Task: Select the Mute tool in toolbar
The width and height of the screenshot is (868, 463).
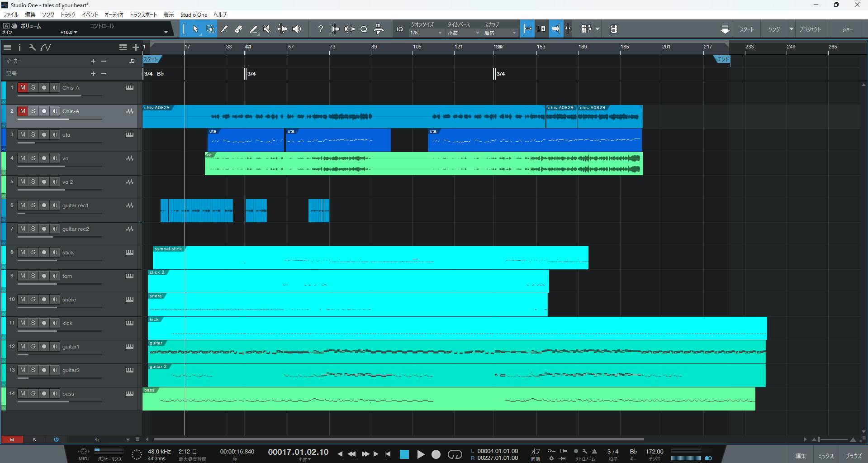Action: coord(267,29)
